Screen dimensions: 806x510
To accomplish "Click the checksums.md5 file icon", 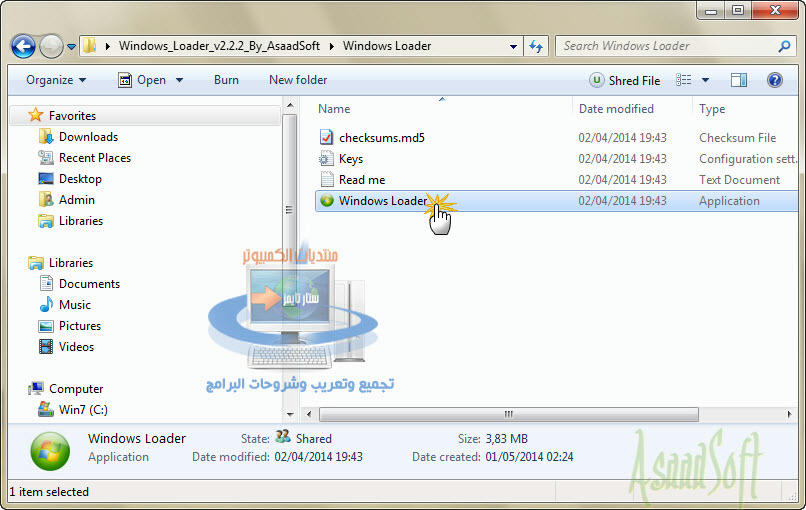I will click(x=326, y=137).
